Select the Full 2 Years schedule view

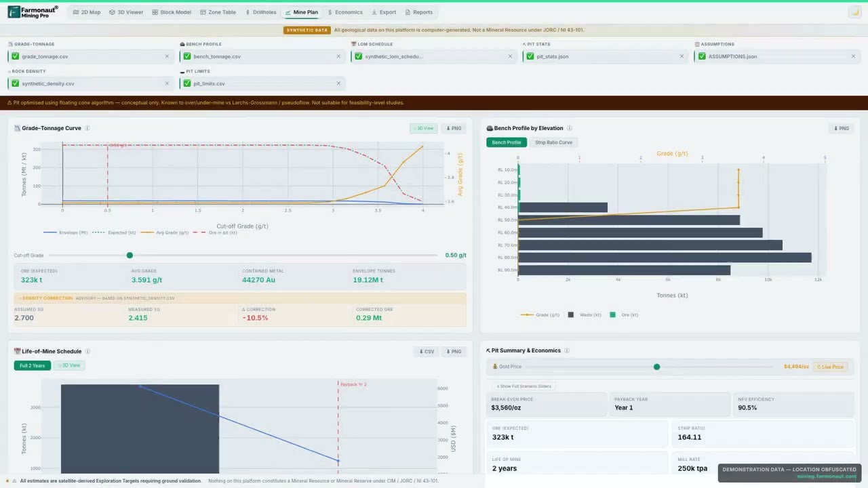click(x=32, y=365)
